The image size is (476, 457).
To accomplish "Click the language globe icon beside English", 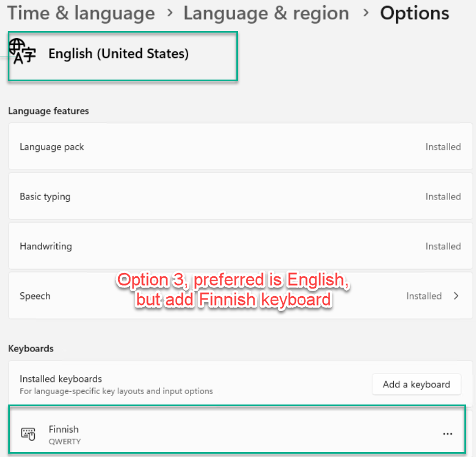I will 22,51.
